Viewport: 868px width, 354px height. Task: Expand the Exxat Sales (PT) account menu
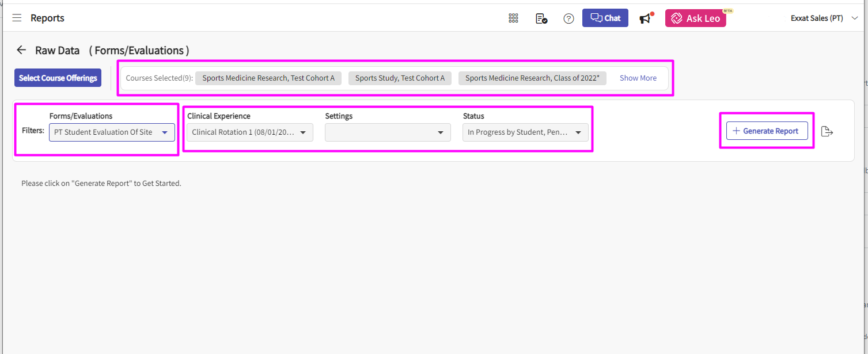pyautogui.click(x=824, y=18)
